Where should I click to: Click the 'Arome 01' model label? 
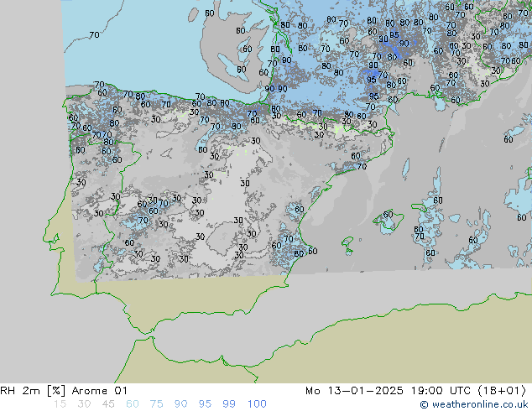coord(99,391)
